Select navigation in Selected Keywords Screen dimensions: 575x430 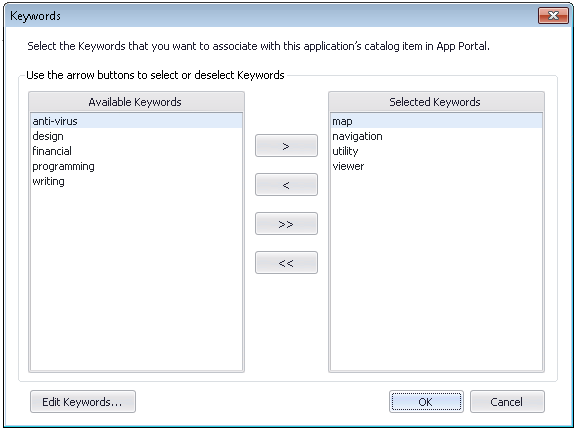pyautogui.click(x=436, y=136)
